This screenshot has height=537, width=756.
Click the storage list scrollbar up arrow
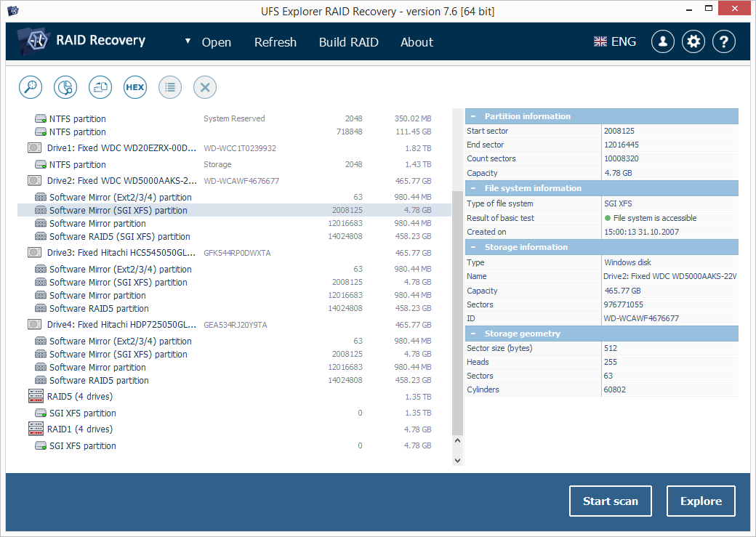[457, 440]
